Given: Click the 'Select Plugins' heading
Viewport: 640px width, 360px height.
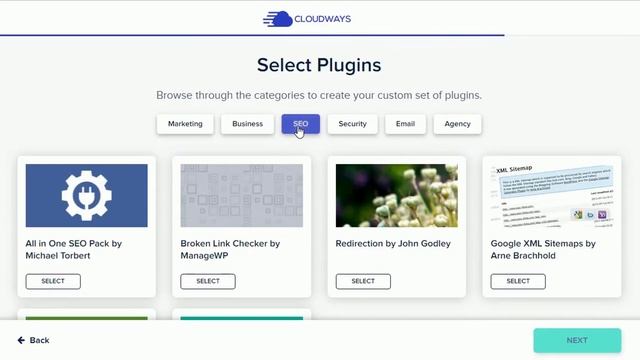Looking at the screenshot, I should click(319, 65).
